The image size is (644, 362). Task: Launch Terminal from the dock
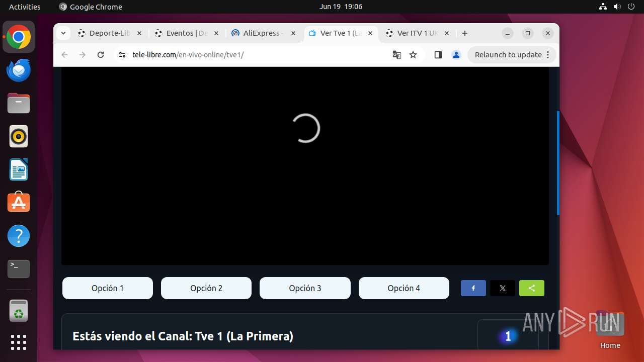(19, 269)
